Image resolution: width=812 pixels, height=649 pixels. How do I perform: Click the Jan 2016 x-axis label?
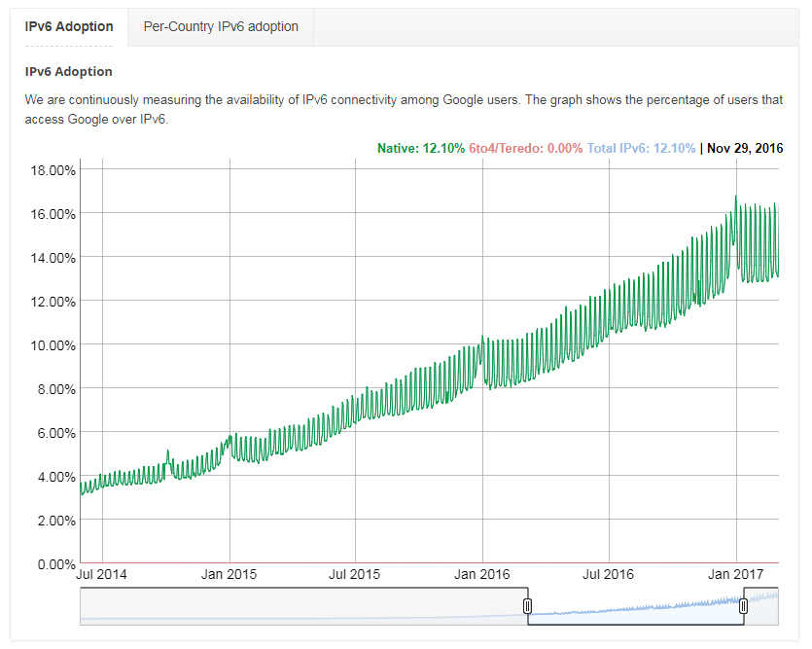(x=483, y=574)
